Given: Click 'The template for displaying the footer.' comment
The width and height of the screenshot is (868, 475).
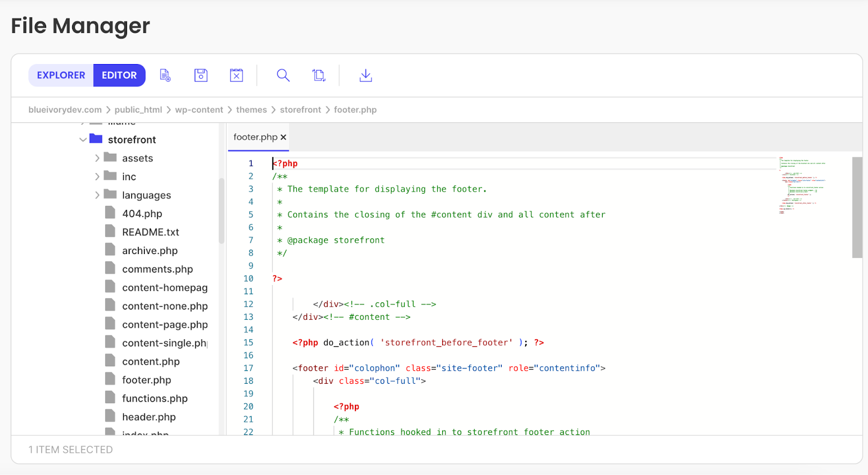Looking at the screenshot, I should point(387,189).
